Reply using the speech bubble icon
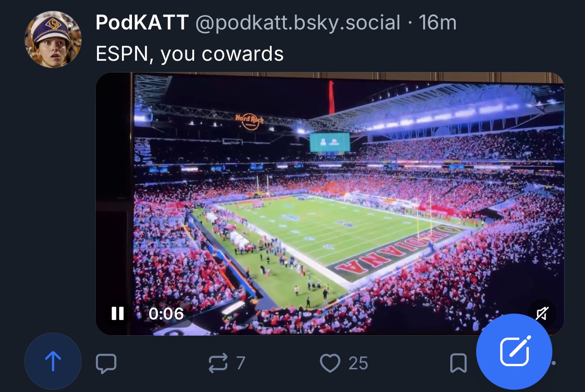Viewport: 585px width, 392px height. 106,363
